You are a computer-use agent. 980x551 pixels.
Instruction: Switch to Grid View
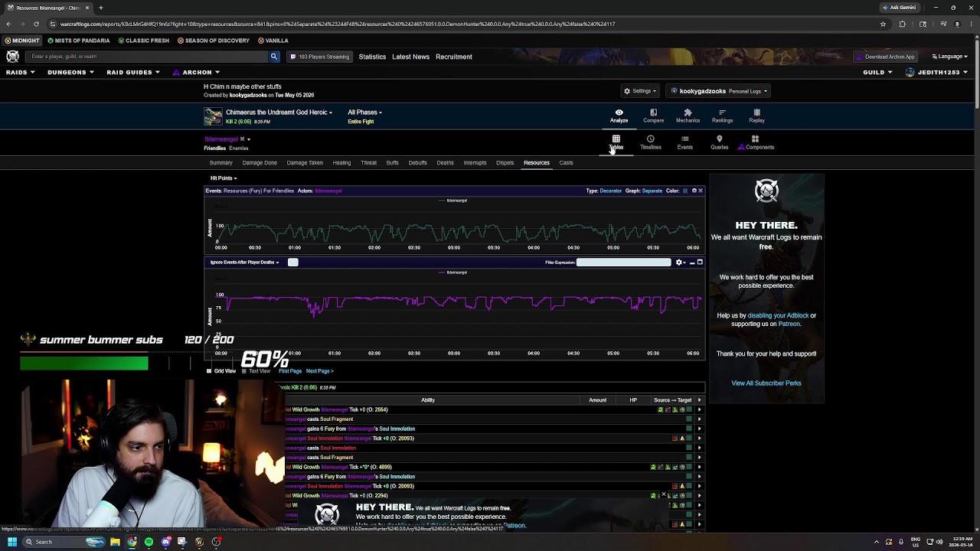pyautogui.click(x=220, y=371)
